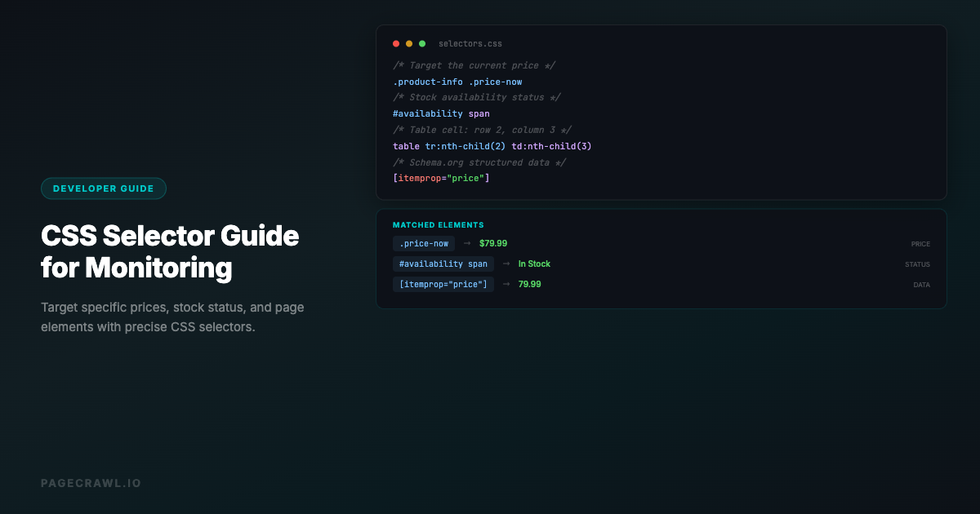Open the DEVELOPER GUIDE badge
The height and width of the screenshot is (514, 980).
pyautogui.click(x=104, y=188)
